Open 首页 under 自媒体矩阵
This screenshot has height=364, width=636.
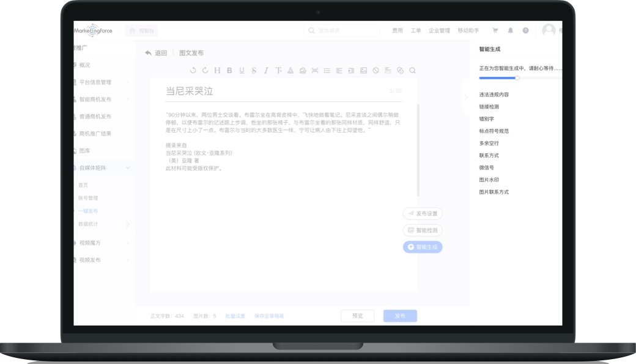(x=83, y=185)
